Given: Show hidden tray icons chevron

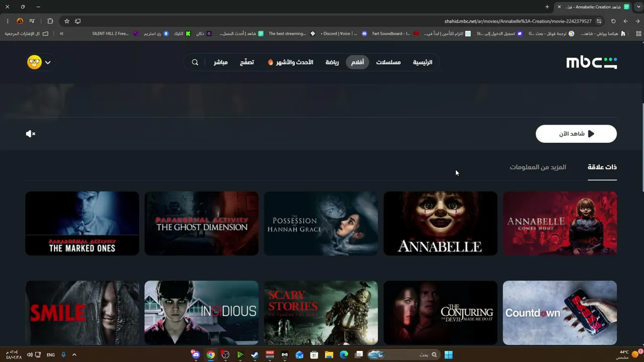Looking at the screenshot, I should click(74, 355).
